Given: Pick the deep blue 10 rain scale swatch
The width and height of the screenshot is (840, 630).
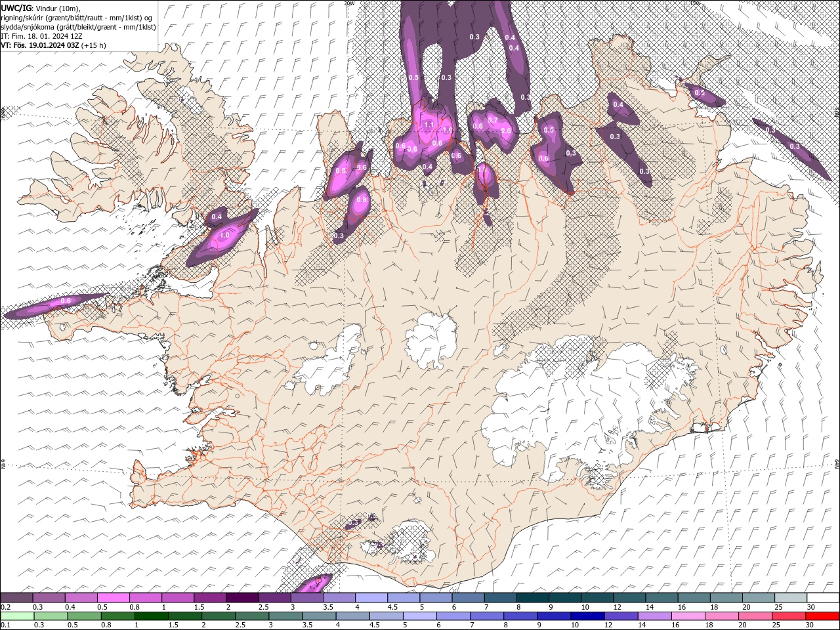Looking at the screenshot, I should pos(587,616).
